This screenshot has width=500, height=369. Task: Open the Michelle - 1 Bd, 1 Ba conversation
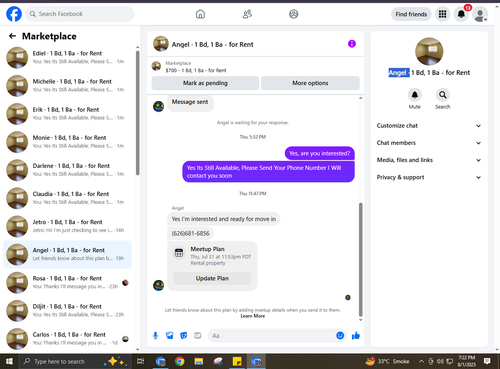click(x=67, y=85)
